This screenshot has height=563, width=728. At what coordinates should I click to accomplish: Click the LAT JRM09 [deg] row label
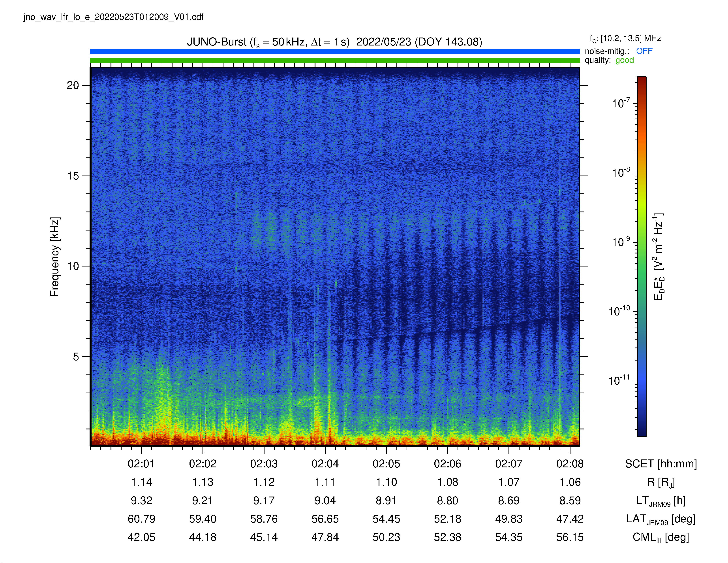click(661, 519)
